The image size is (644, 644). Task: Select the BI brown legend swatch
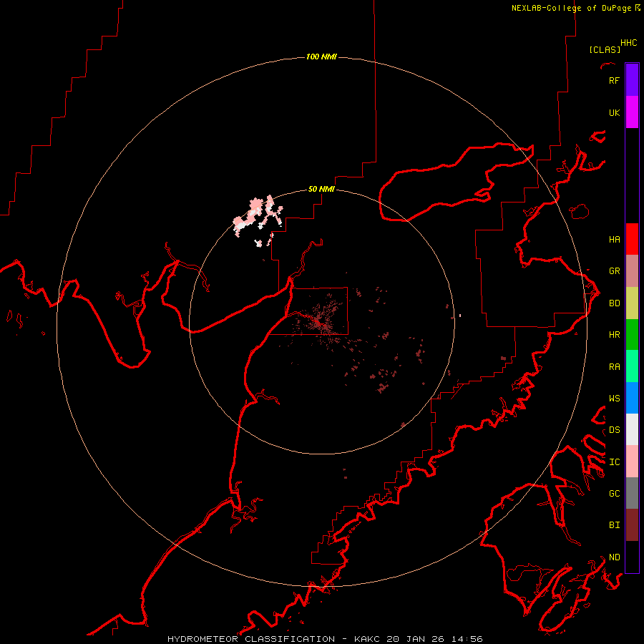point(632,525)
